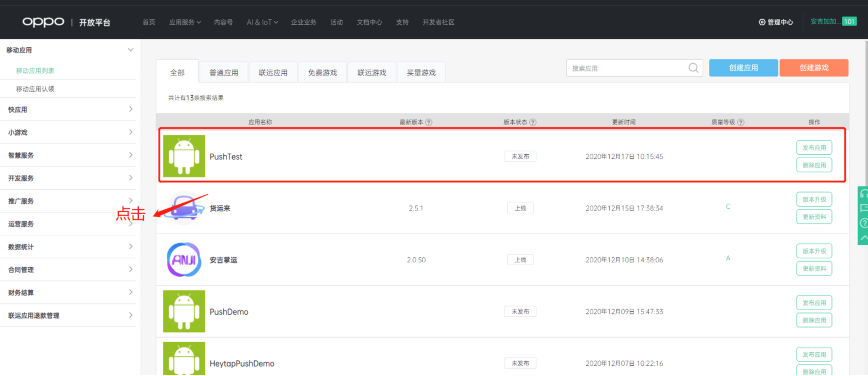Click 发布应用 for PushTest

[814, 147]
